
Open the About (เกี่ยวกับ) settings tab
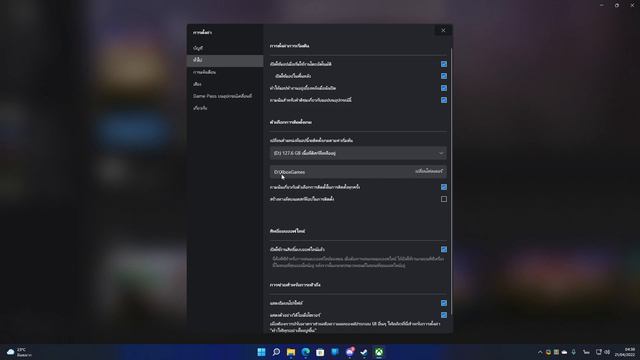pyautogui.click(x=225, y=108)
